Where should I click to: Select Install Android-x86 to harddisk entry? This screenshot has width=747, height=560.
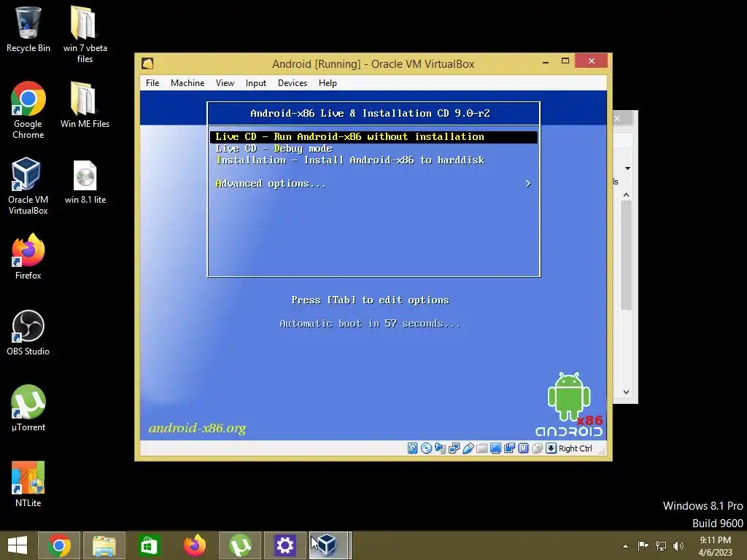click(373, 160)
